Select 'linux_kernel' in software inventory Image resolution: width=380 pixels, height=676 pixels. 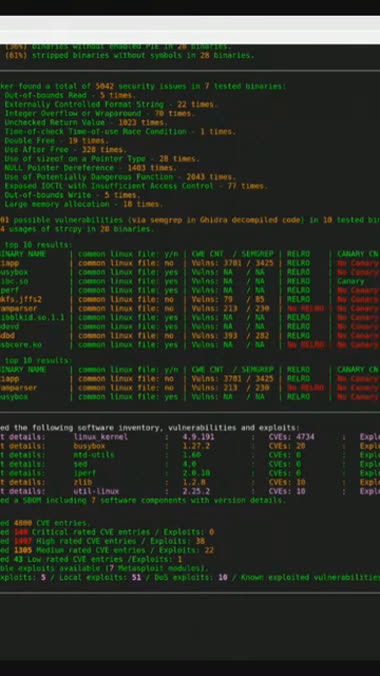[100, 437]
